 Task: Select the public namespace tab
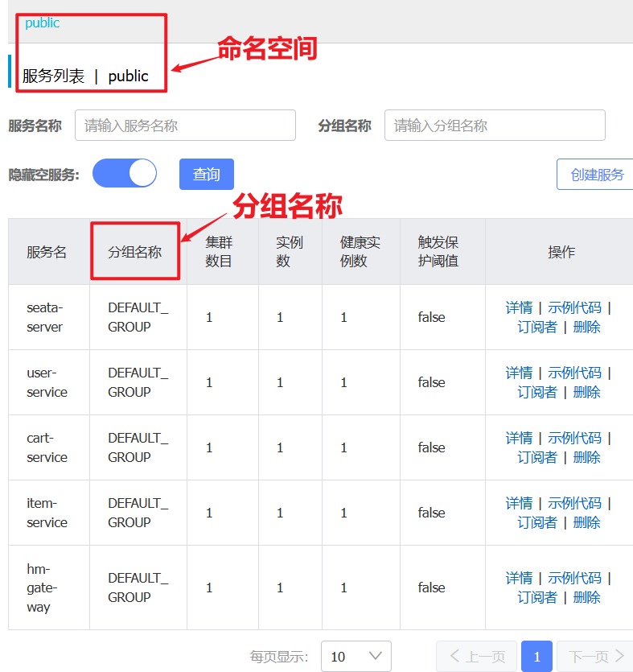(42, 23)
